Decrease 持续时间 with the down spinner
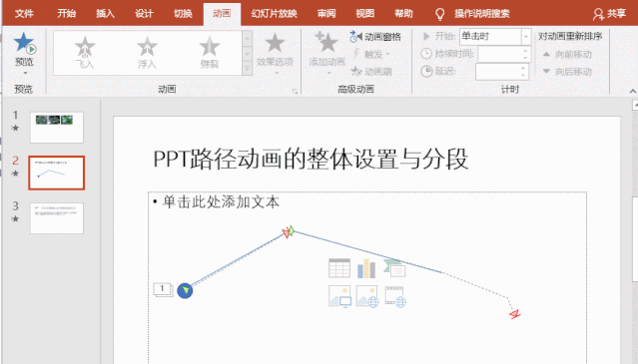638x364 pixels. [525, 58]
